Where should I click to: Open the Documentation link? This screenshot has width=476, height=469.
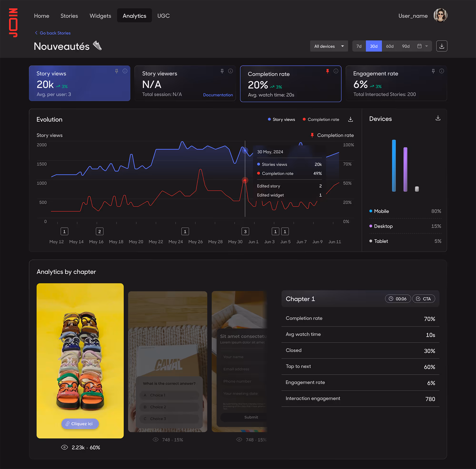coord(218,95)
